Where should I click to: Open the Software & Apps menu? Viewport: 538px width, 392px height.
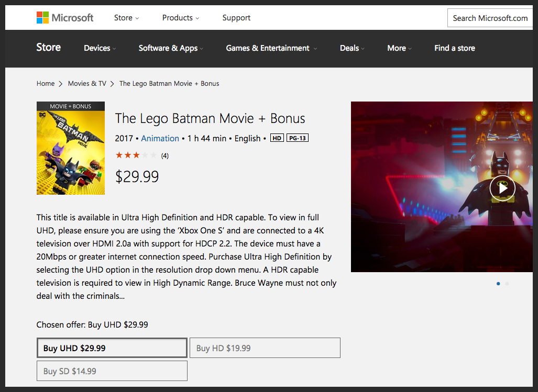[x=171, y=48]
